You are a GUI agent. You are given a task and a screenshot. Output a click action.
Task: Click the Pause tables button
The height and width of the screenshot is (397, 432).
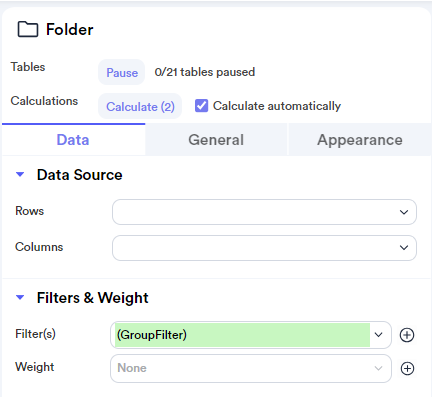(122, 72)
